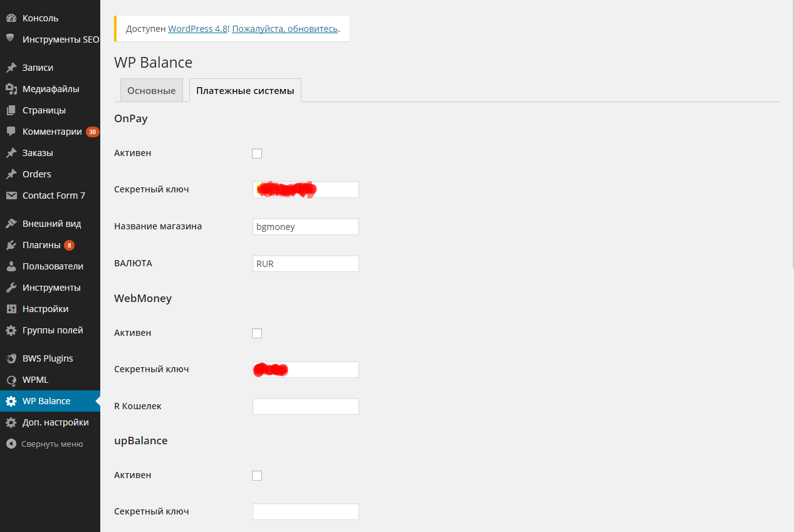The width and height of the screenshot is (794, 532).
Task: Click the WP Balance page title
Action: pyautogui.click(x=153, y=63)
